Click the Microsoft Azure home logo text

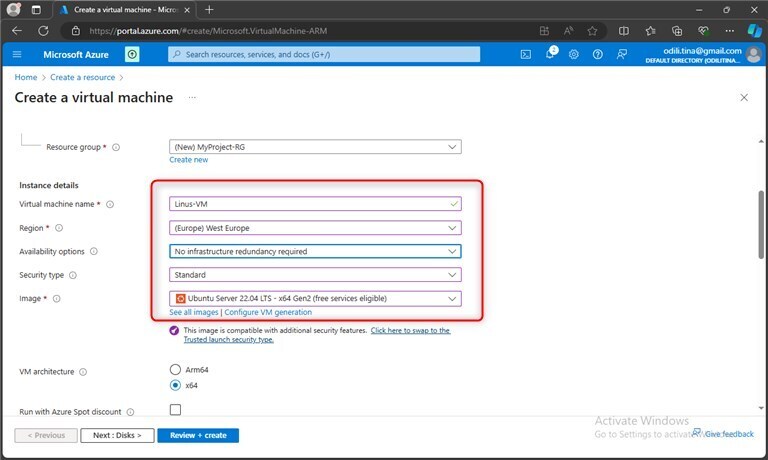(x=76, y=54)
